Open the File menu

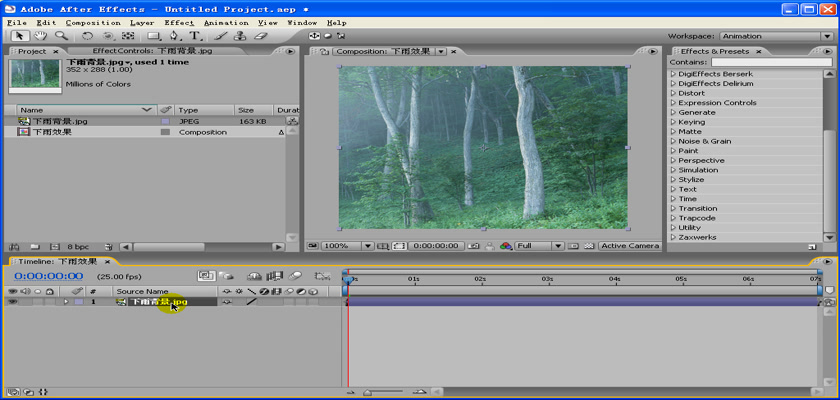(17, 22)
